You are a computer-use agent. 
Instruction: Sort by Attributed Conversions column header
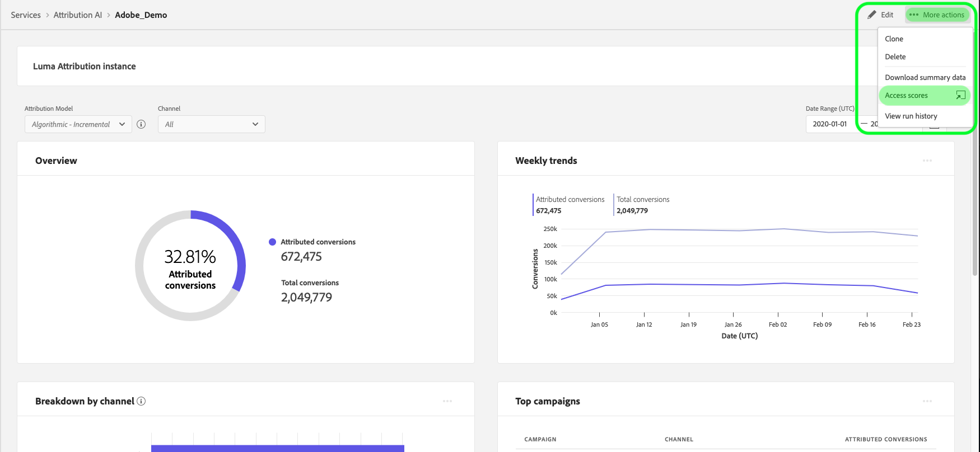[886, 439]
